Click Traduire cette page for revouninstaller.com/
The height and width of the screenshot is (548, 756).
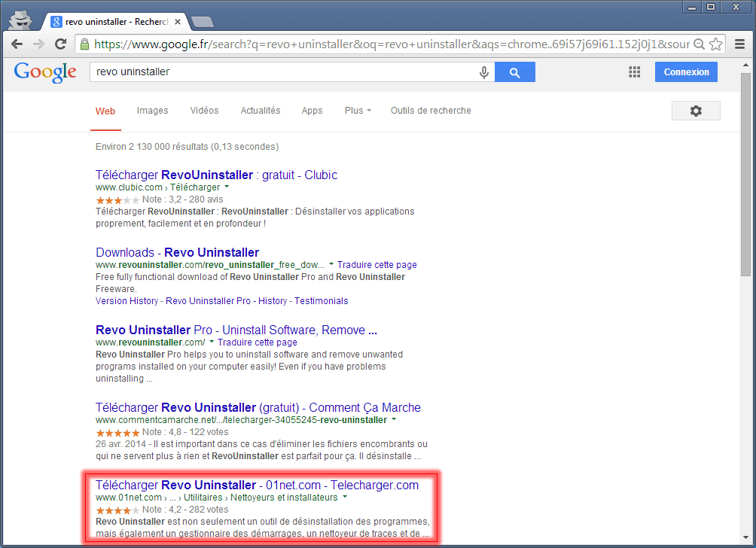257,342
